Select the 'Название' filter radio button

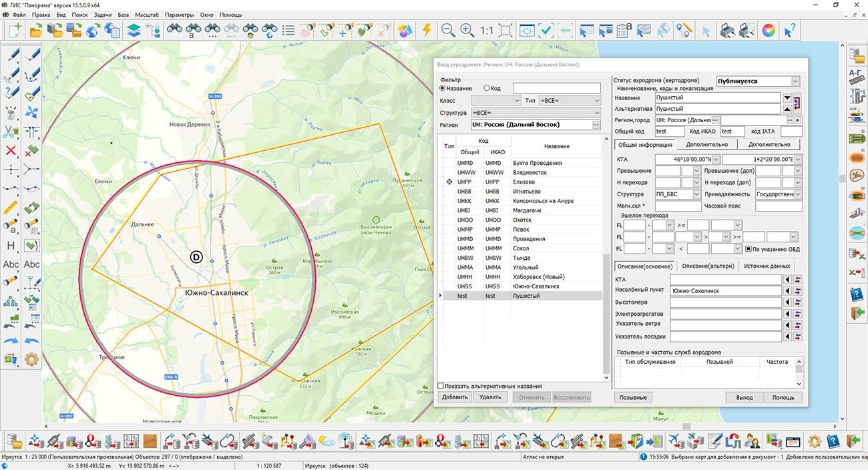pyautogui.click(x=442, y=88)
